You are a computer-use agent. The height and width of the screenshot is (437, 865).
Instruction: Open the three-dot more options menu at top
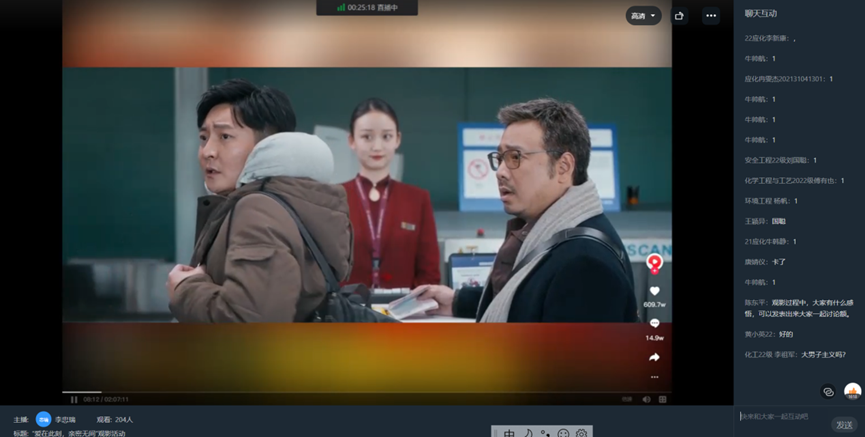(x=711, y=15)
